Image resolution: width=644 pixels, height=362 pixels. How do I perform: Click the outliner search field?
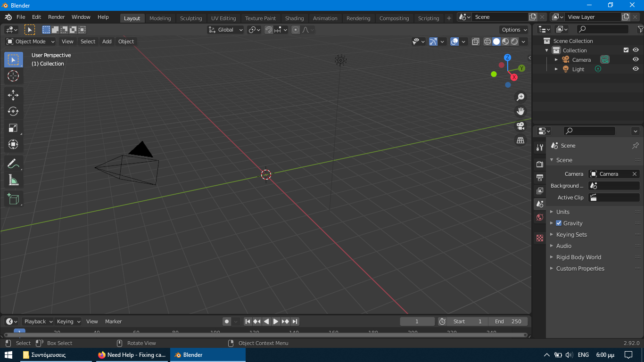tap(603, 29)
